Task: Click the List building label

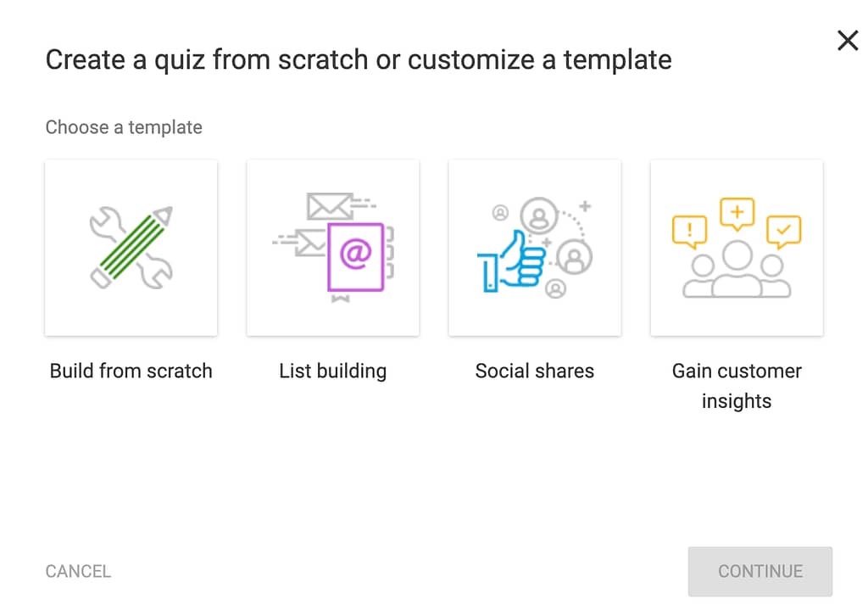Action: (x=332, y=371)
